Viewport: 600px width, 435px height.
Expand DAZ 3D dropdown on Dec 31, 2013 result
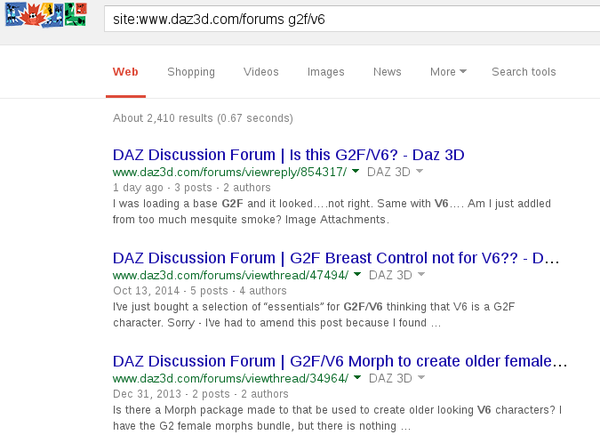coord(397,378)
